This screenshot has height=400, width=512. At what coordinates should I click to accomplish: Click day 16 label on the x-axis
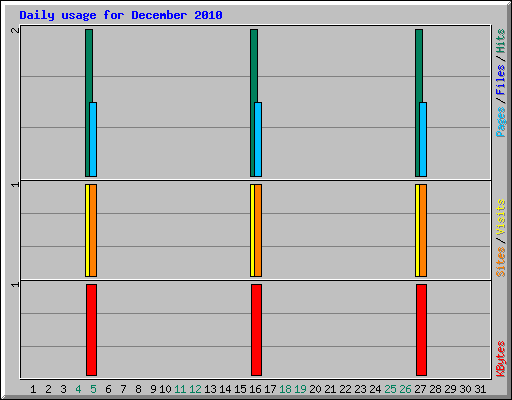tap(255, 389)
